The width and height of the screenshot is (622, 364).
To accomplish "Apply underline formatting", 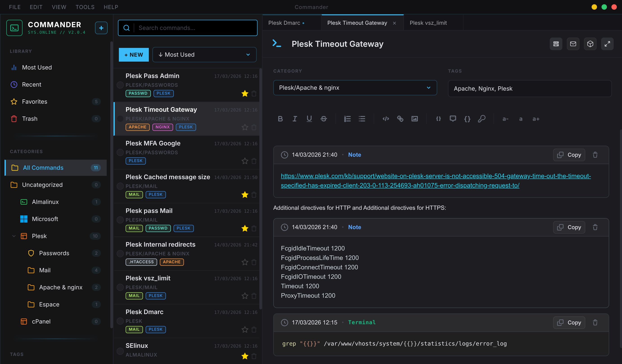I will pyautogui.click(x=309, y=119).
